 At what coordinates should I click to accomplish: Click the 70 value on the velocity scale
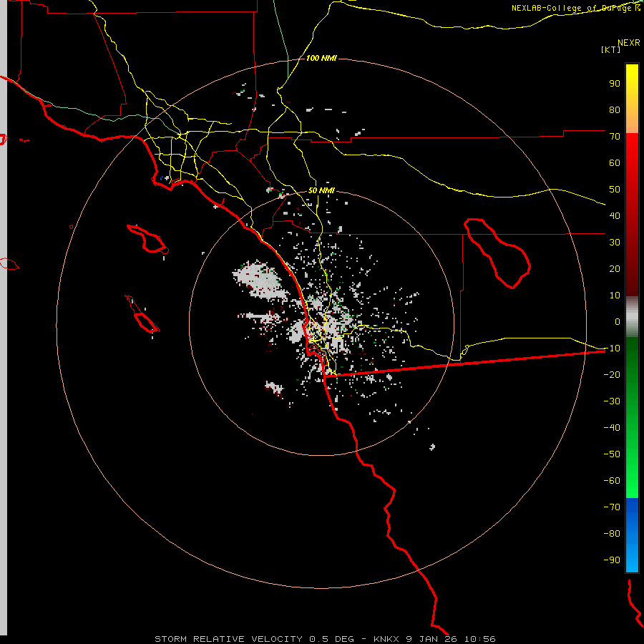pyautogui.click(x=615, y=137)
